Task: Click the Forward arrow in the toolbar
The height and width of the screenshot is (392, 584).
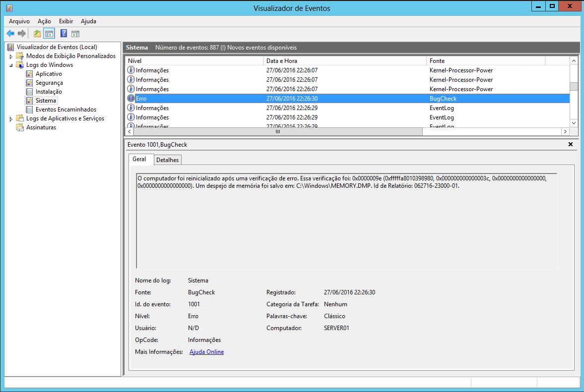Action: click(x=21, y=34)
